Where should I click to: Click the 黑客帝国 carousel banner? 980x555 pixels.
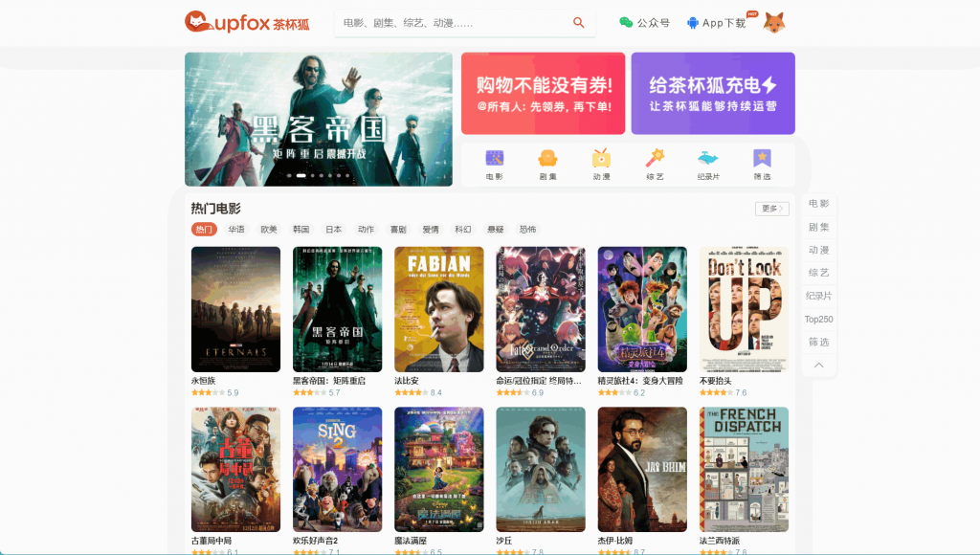[x=318, y=119]
